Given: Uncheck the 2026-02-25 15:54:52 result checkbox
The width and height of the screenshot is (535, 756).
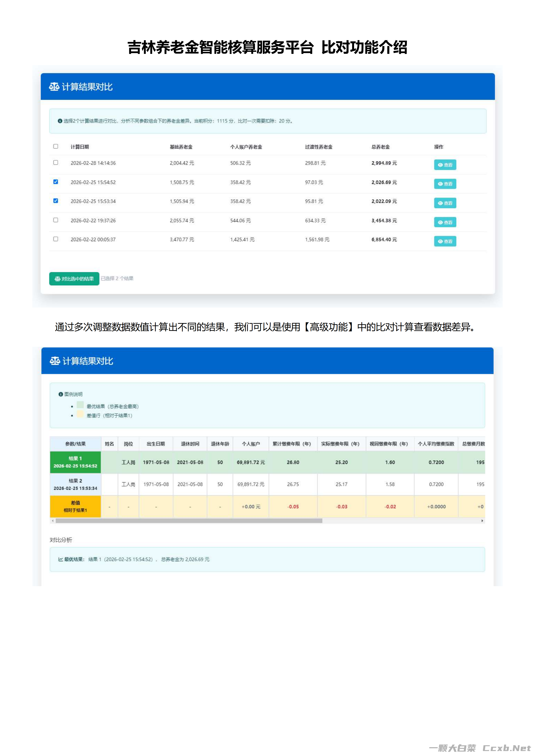Looking at the screenshot, I should [56, 182].
